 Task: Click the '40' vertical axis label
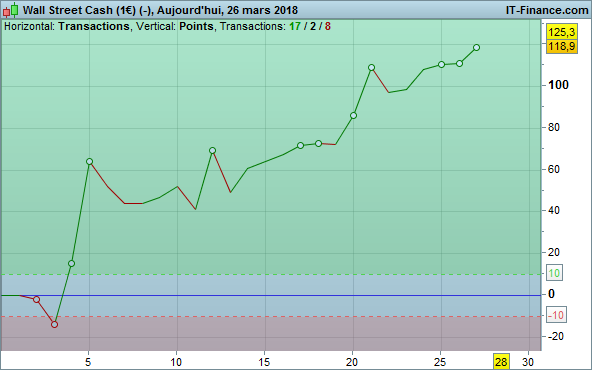tap(554, 210)
